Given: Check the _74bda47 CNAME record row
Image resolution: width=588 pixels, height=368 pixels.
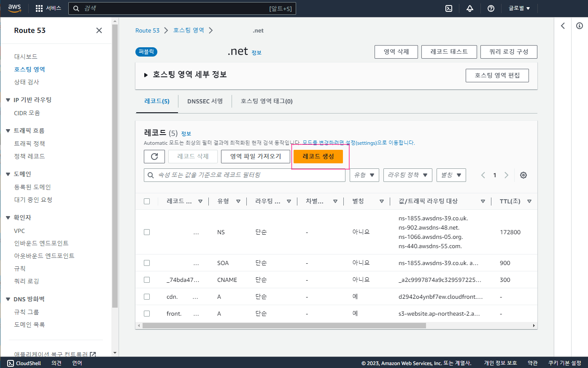Looking at the screenshot, I should pos(147,280).
